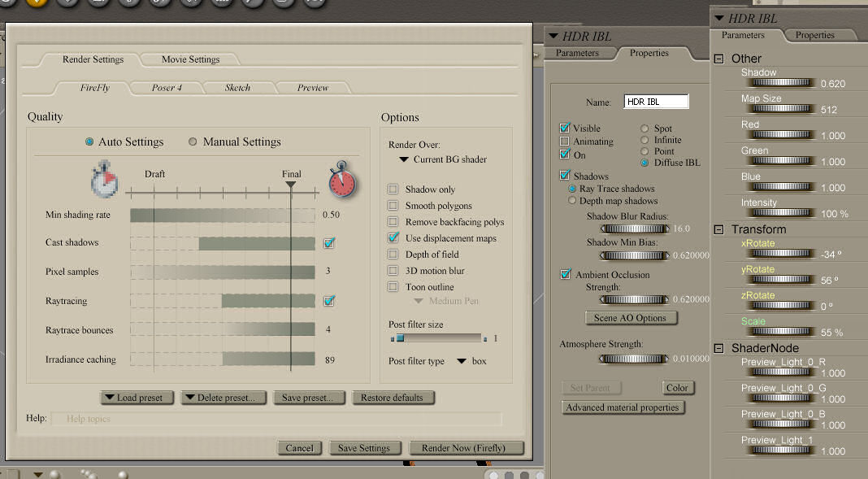Turn on 3D motion blur
The image size is (868, 479).
pos(393,270)
